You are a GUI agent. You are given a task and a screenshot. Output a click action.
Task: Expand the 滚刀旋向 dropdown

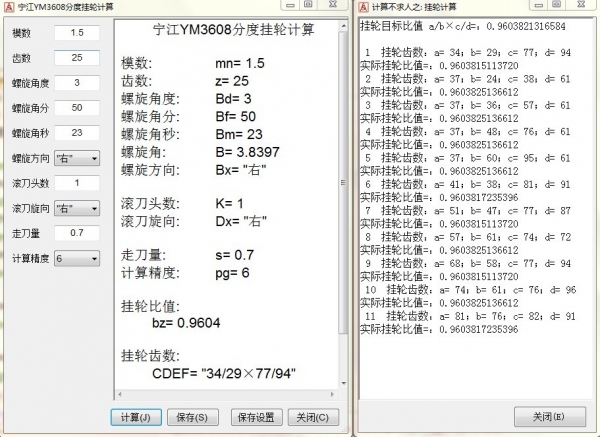[77, 208]
